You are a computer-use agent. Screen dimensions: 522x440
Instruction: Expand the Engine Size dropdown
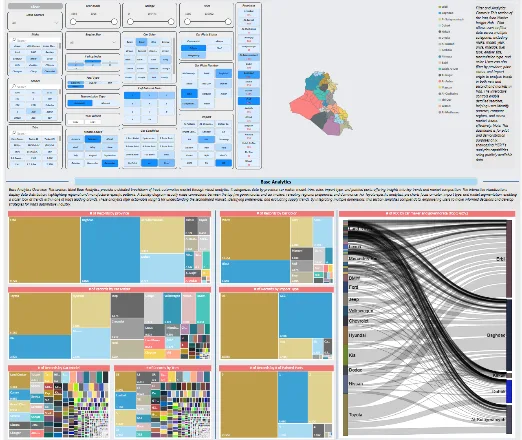click(x=93, y=42)
